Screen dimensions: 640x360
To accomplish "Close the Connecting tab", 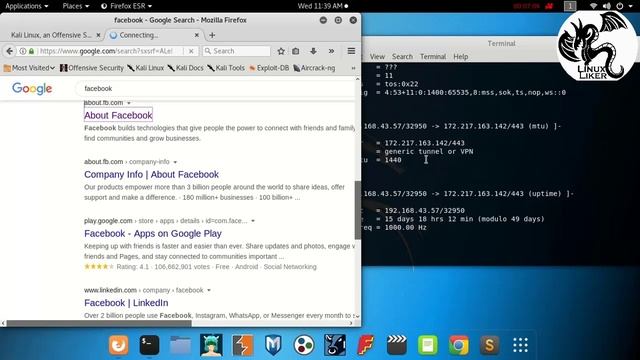I will [x=197, y=35].
